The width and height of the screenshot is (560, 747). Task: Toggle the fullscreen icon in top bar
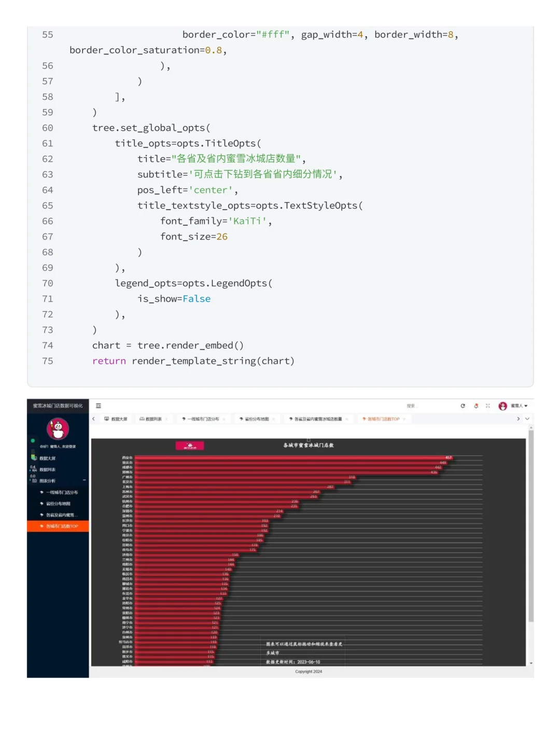tap(488, 406)
